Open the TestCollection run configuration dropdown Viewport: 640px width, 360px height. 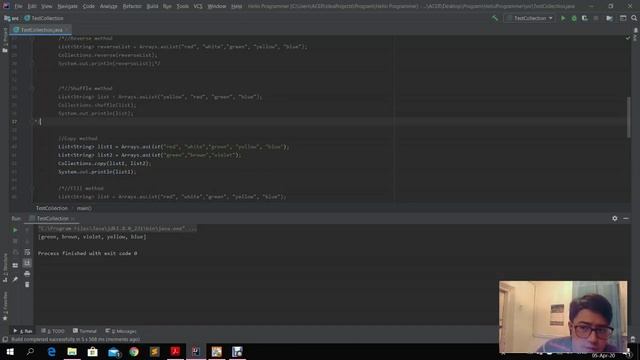tap(529, 18)
